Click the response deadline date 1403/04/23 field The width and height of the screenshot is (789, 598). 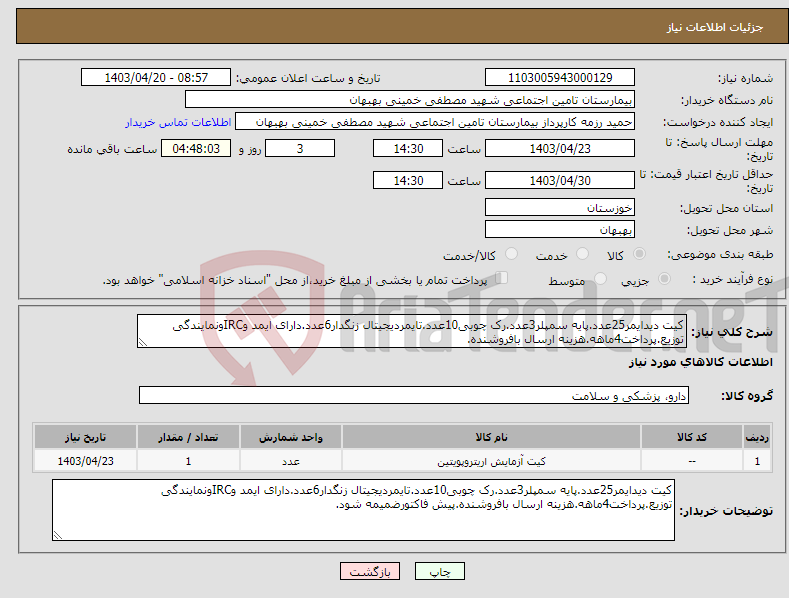click(560, 148)
